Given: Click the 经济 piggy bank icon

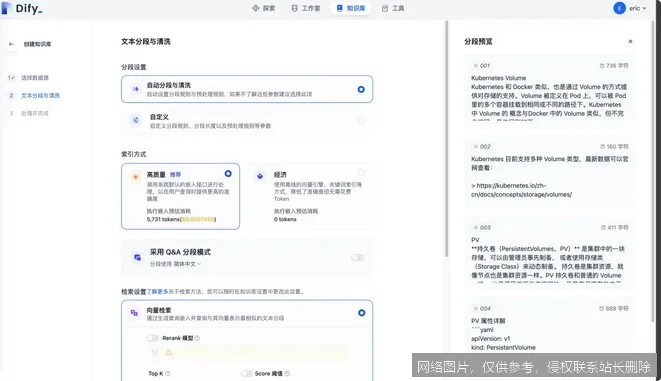Looking at the screenshot, I should point(260,176).
